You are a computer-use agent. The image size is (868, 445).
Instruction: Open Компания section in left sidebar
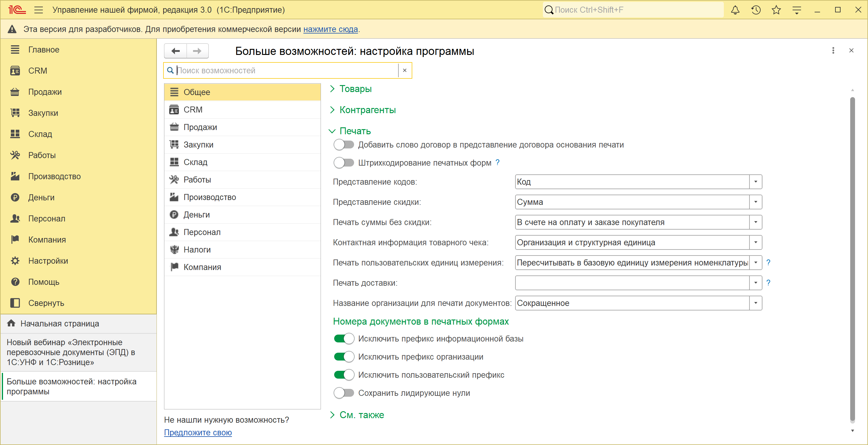click(78, 240)
